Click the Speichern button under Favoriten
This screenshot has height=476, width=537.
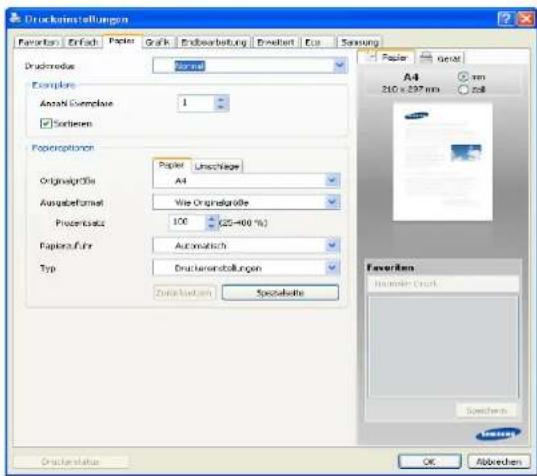pyautogui.click(x=486, y=411)
